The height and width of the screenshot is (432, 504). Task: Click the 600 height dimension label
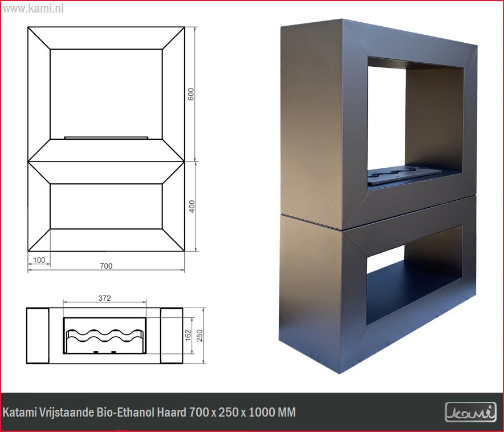click(192, 94)
